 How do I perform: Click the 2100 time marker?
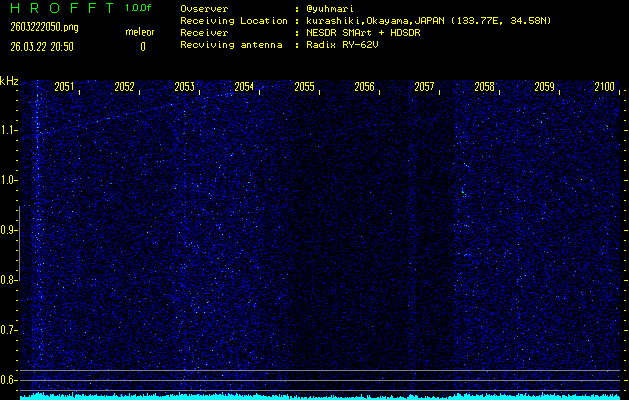tap(605, 87)
